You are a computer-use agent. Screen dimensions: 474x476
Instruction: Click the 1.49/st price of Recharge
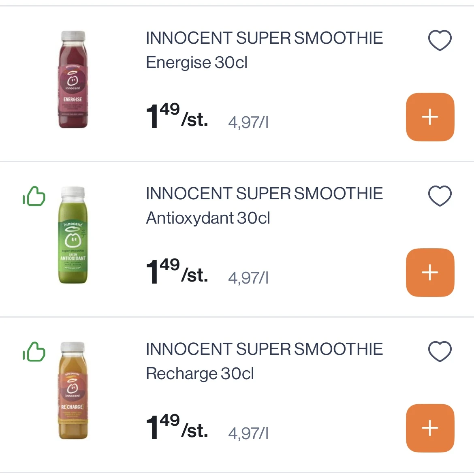point(177,427)
